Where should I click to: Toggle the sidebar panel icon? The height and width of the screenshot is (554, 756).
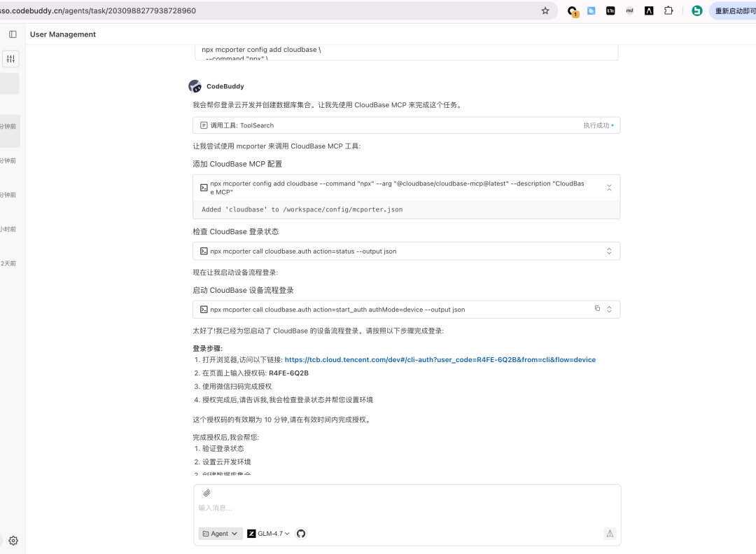point(13,34)
